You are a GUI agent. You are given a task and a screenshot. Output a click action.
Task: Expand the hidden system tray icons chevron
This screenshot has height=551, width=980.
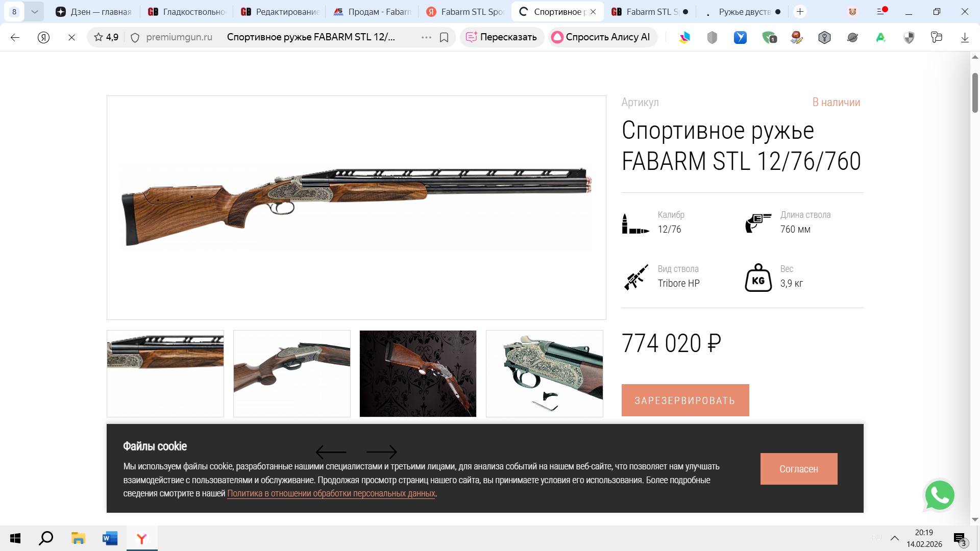pos(895,538)
